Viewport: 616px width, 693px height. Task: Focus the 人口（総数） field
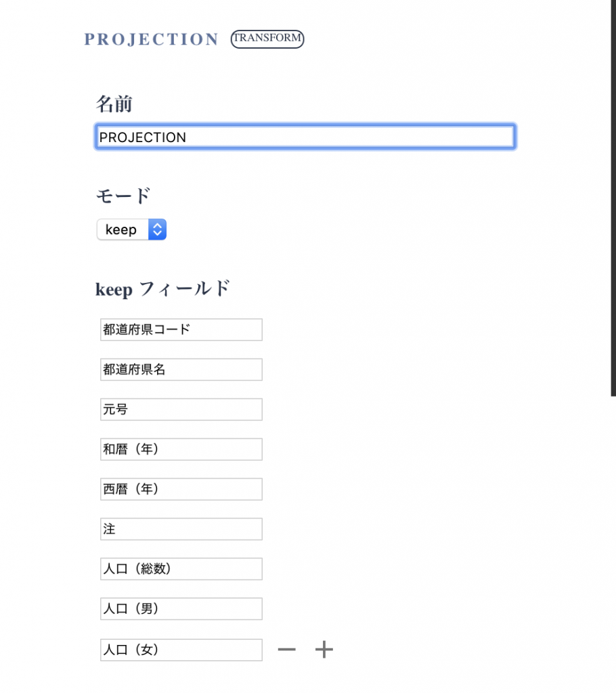pos(181,569)
